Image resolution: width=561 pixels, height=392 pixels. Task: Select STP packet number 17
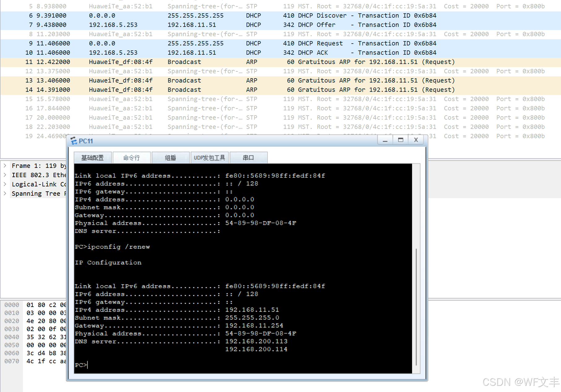click(280, 117)
